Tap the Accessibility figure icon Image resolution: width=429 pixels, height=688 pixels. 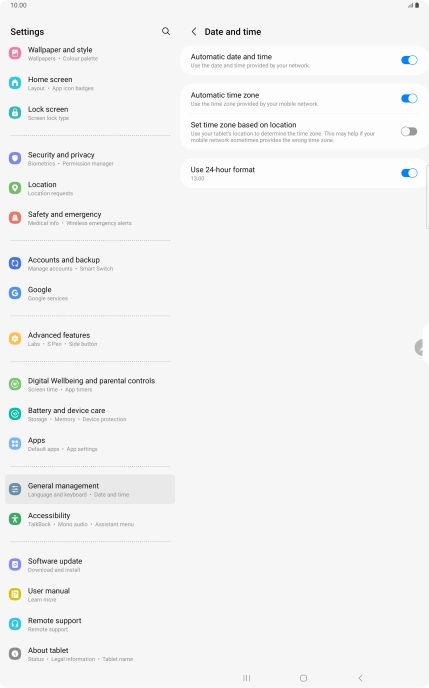click(x=15, y=519)
